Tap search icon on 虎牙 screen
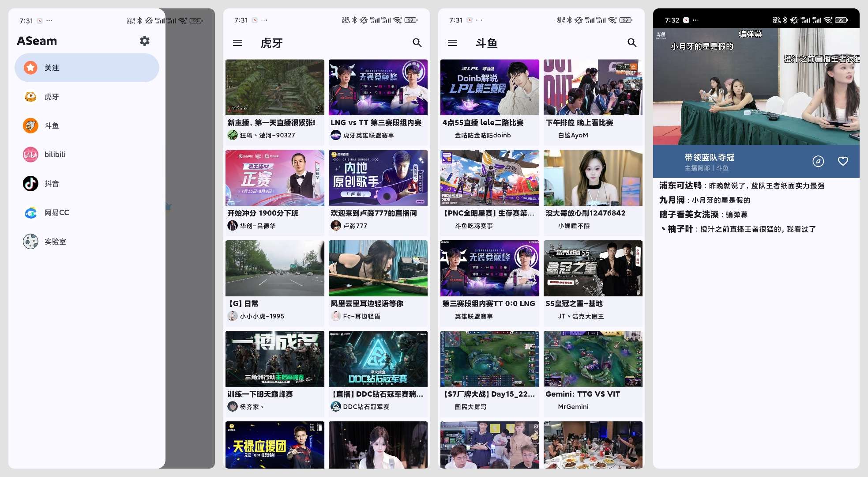 [x=417, y=43]
